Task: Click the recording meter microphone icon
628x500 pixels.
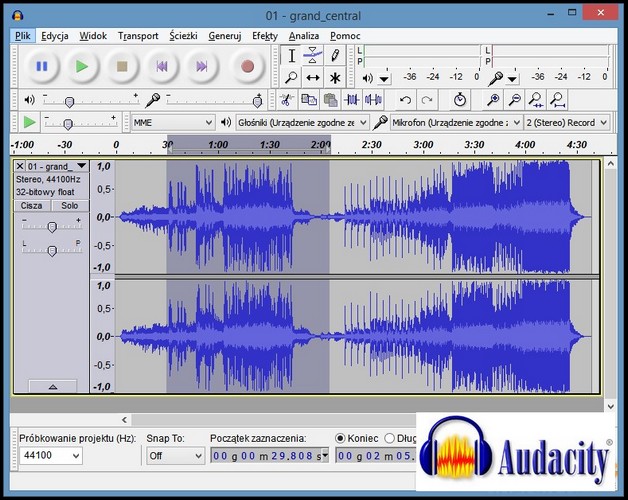Action: click(495, 78)
